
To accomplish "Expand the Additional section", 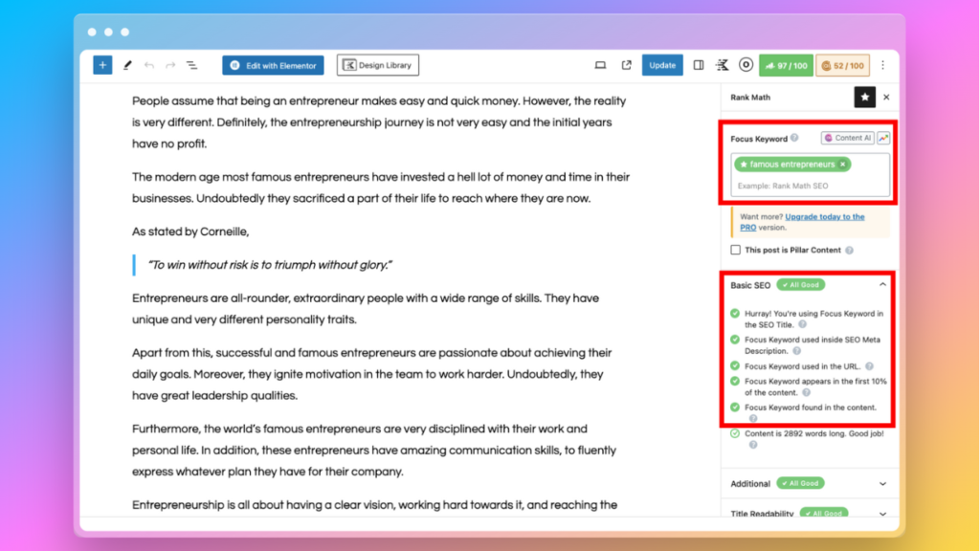I will point(882,483).
